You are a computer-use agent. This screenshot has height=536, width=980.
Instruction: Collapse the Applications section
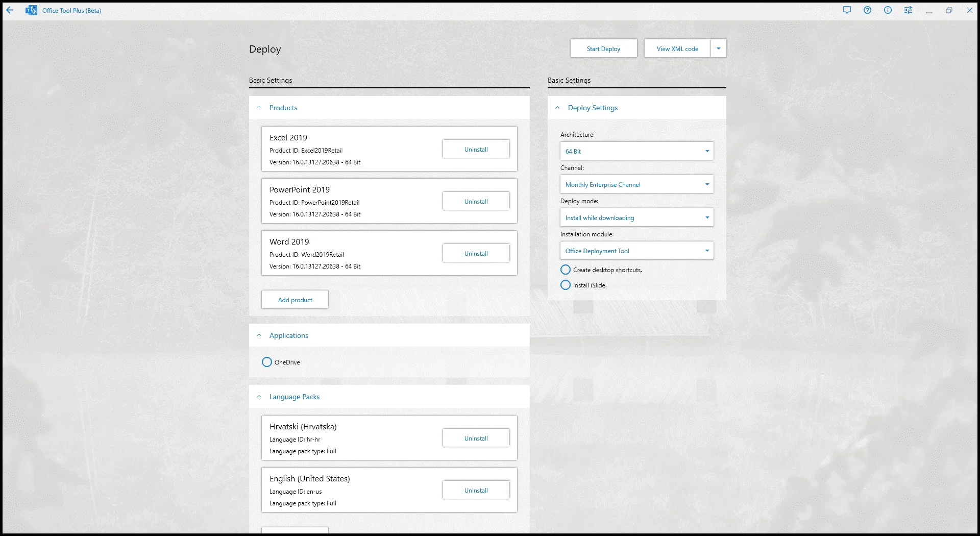(x=259, y=335)
